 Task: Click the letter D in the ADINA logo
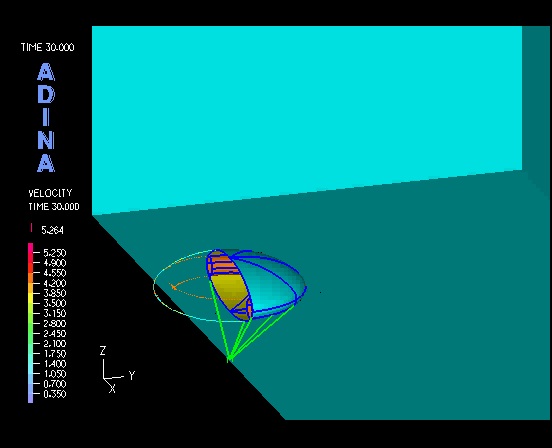click(46, 94)
